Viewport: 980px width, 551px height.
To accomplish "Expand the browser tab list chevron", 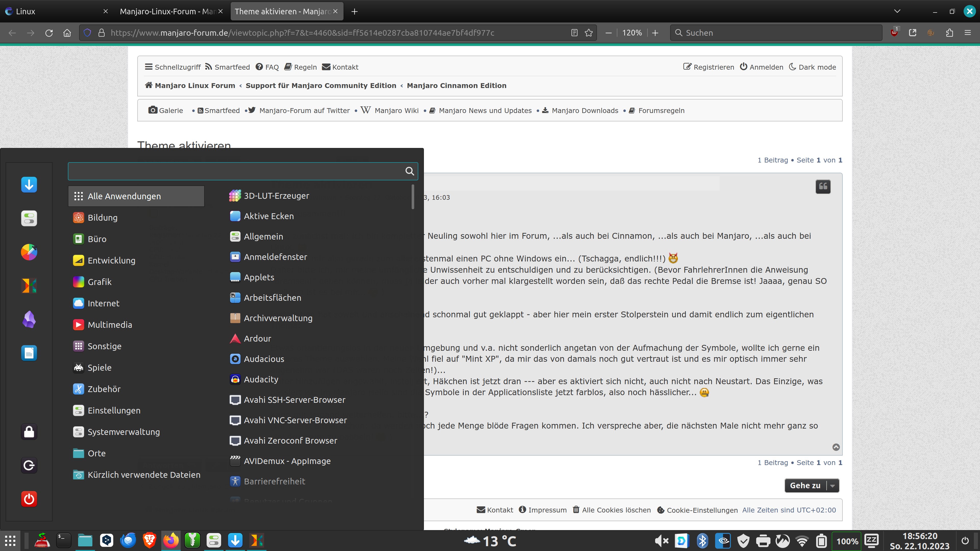I will point(897,11).
